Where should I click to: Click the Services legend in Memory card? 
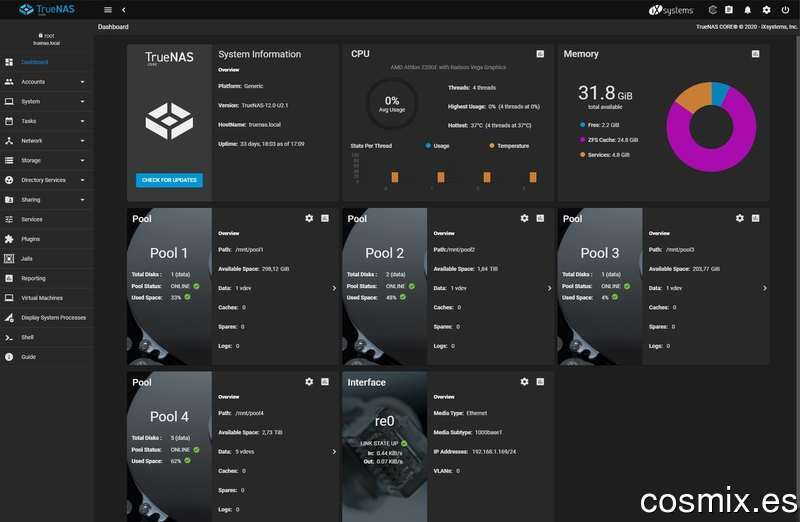pyautogui.click(x=605, y=155)
